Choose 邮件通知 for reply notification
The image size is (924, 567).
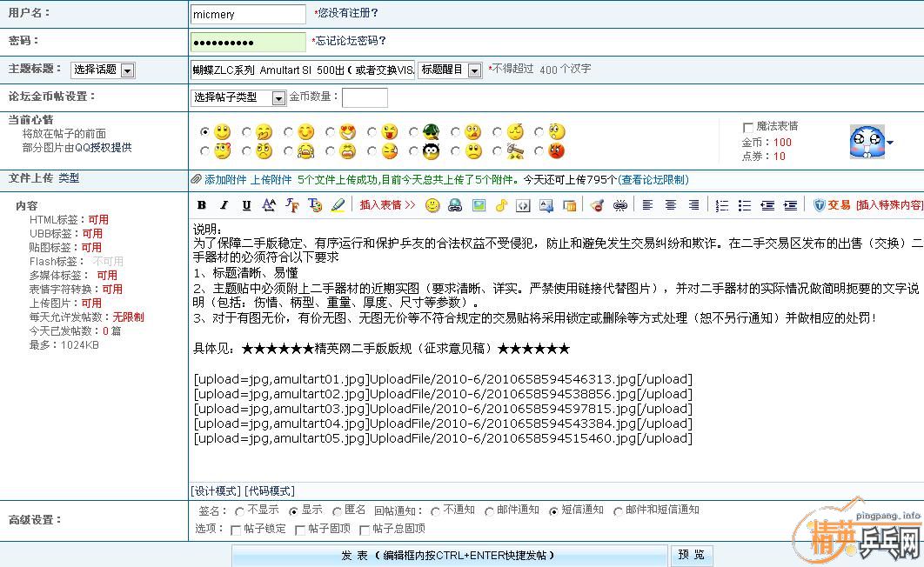(489, 511)
